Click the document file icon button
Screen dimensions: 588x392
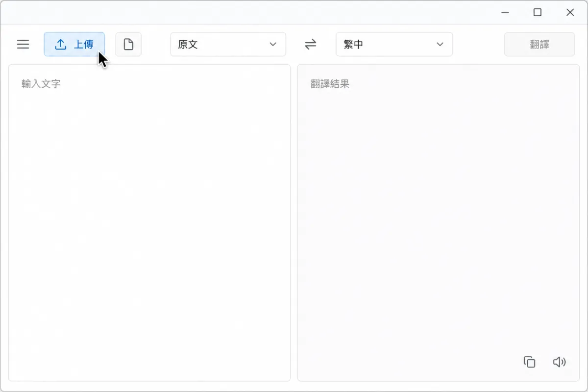pyautogui.click(x=128, y=45)
